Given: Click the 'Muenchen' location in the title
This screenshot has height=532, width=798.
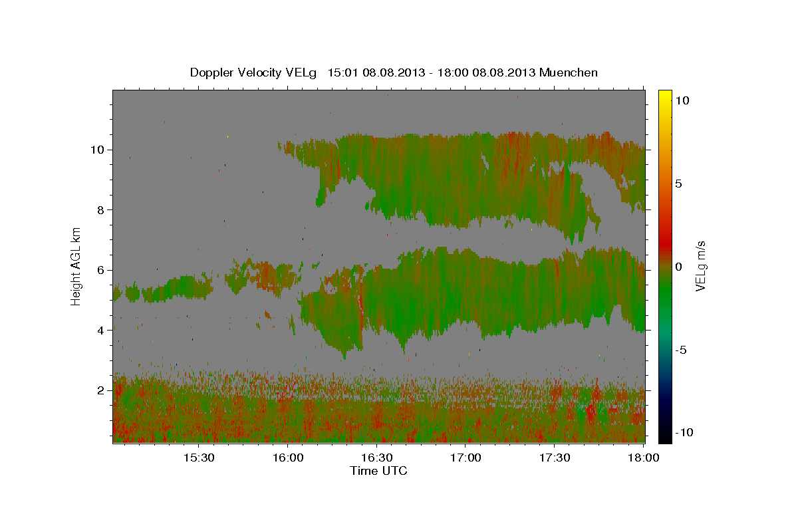Looking at the screenshot, I should tap(569, 72).
